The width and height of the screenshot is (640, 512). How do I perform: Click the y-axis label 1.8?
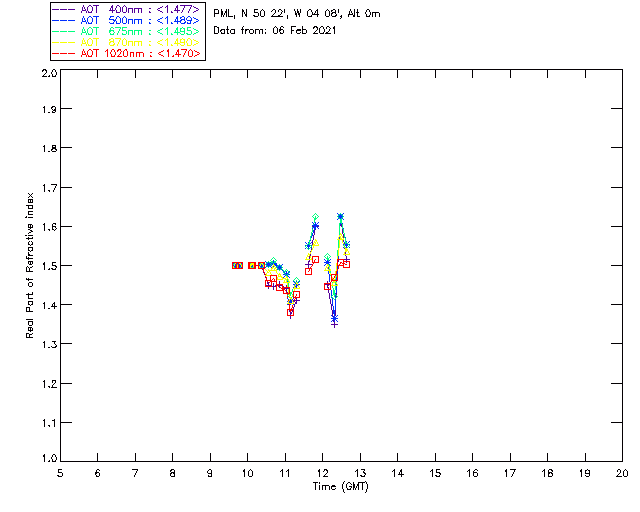point(49,148)
